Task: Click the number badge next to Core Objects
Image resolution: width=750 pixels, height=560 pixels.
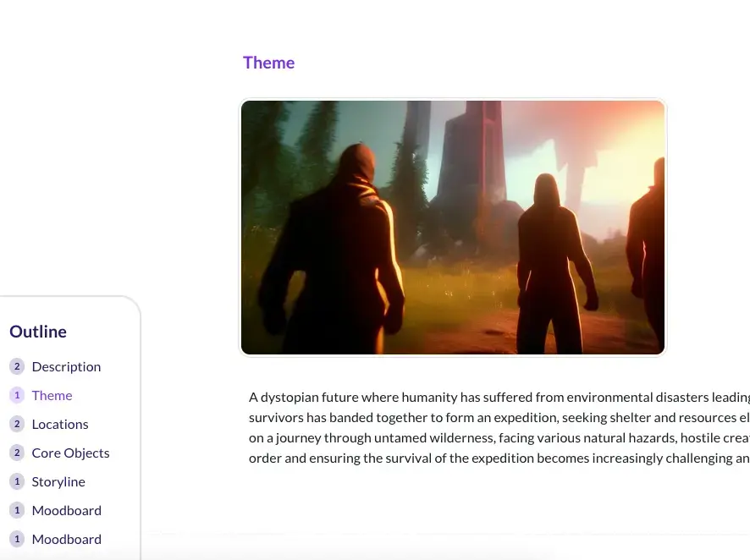Action: click(x=17, y=453)
